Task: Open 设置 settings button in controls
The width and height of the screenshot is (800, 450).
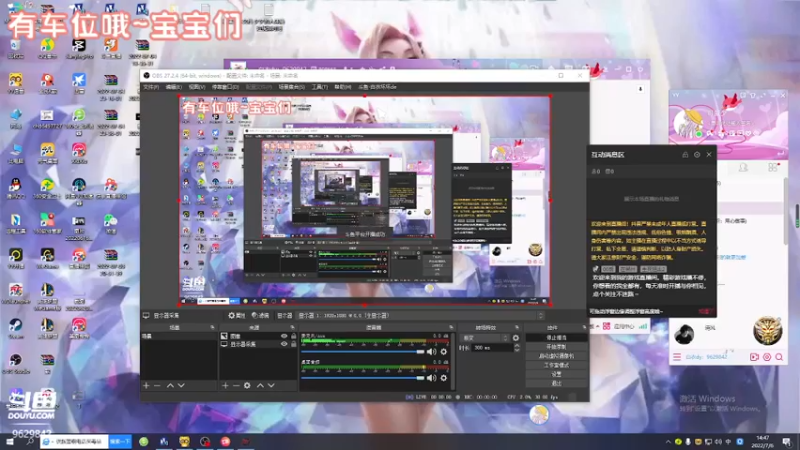Action: point(556,374)
